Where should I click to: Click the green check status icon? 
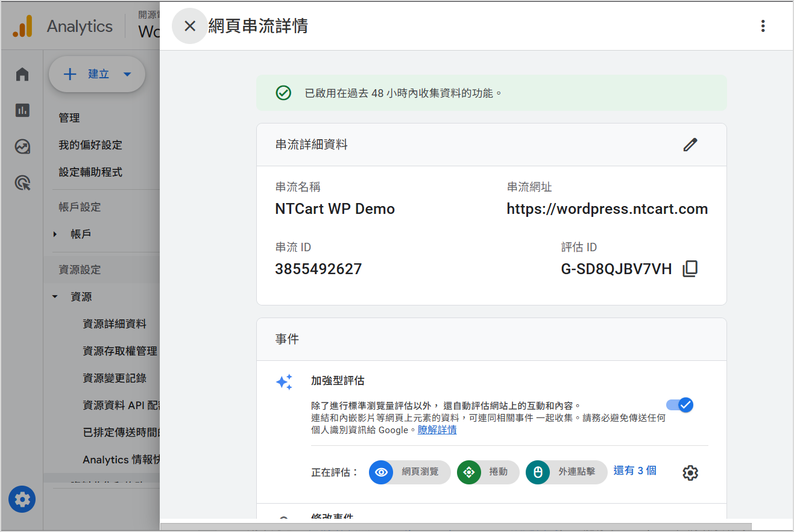click(x=283, y=93)
